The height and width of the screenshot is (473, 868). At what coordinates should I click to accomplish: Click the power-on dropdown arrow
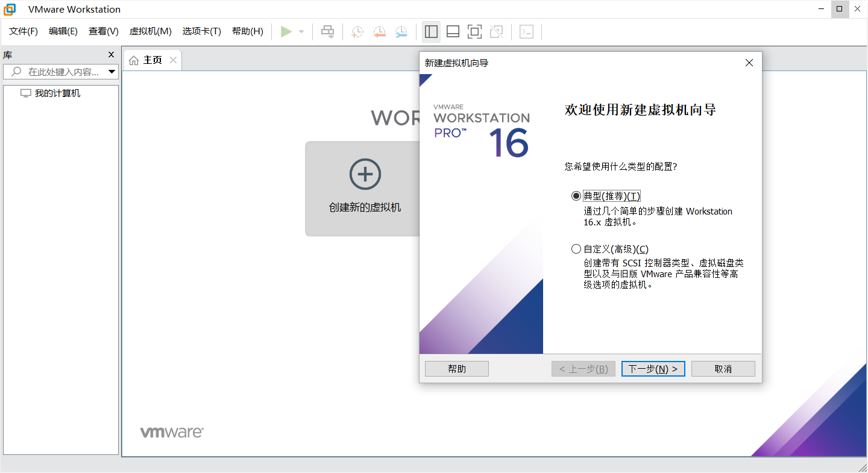(300, 31)
